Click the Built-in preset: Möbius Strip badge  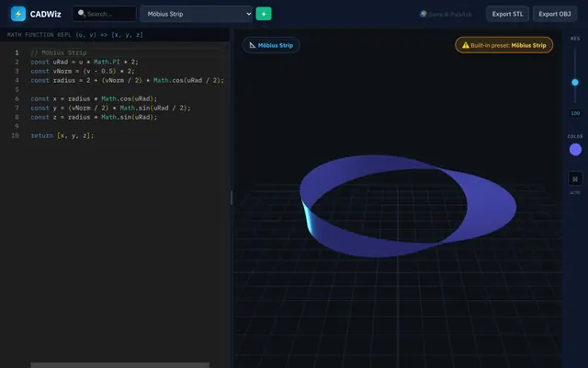coord(503,45)
